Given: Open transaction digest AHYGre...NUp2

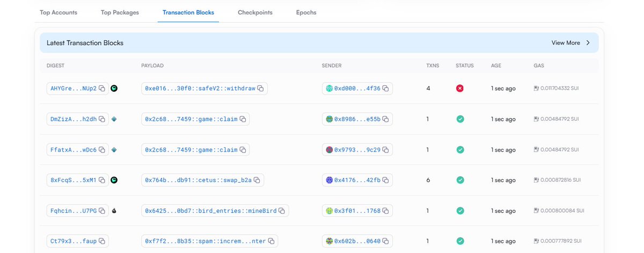Looking at the screenshot, I should 74,88.
